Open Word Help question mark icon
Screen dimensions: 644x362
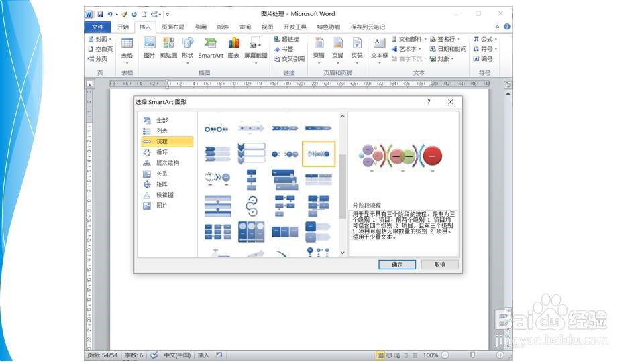coord(507,27)
